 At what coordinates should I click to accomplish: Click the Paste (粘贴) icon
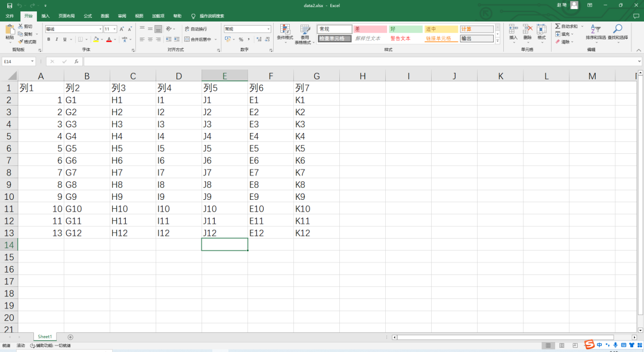pos(10,30)
